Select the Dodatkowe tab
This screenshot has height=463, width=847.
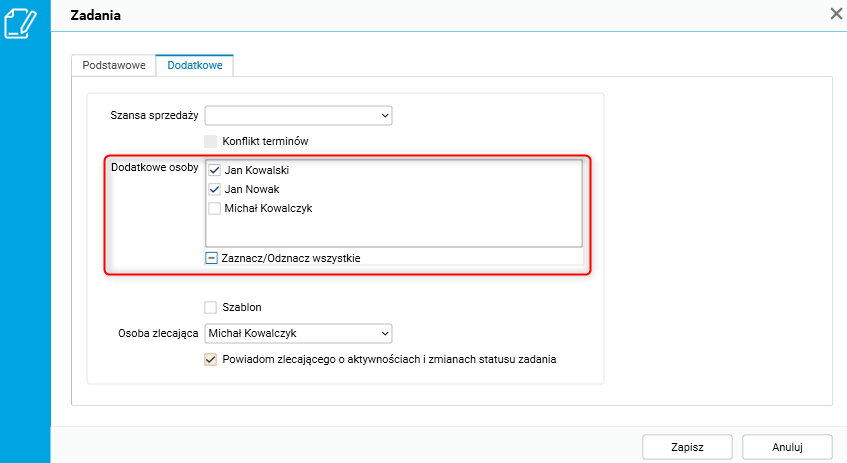pos(195,65)
